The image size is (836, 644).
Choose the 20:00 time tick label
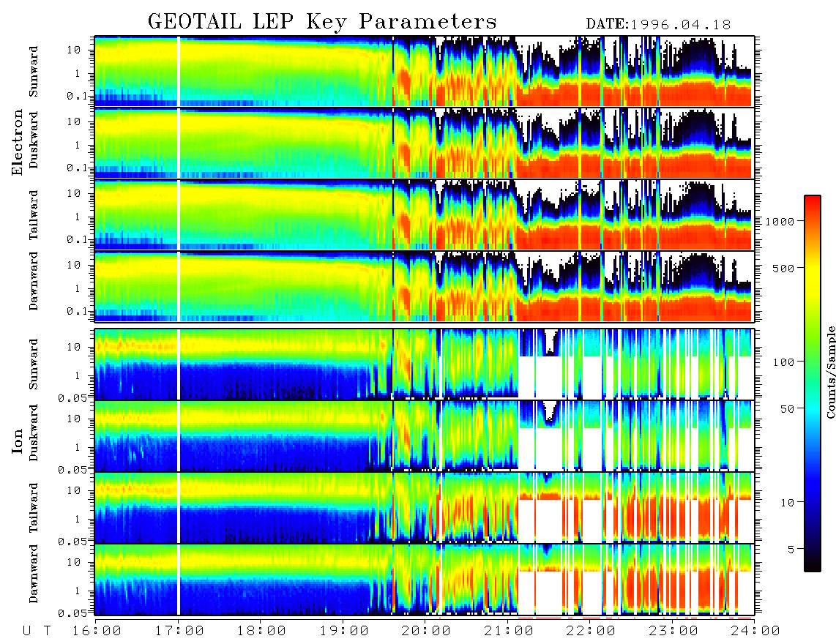click(x=426, y=632)
